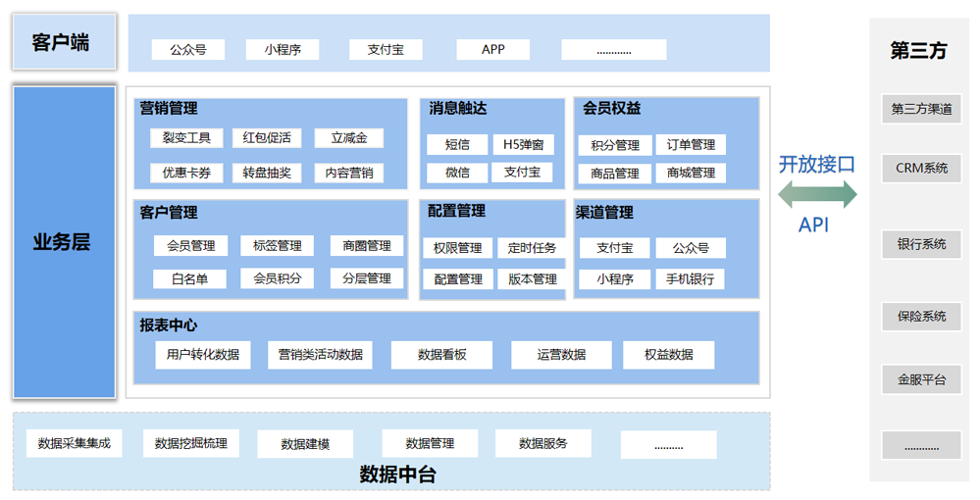
Task: Click the 金服平台 box
Action: pyautogui.click(x=921, y=379)
